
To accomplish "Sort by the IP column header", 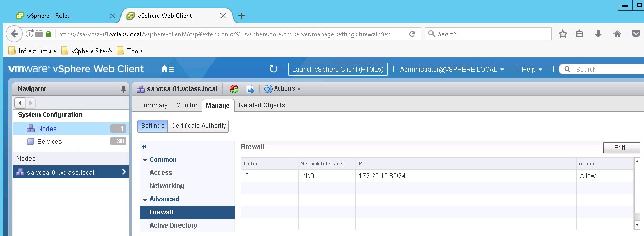I will coord(465,163).
